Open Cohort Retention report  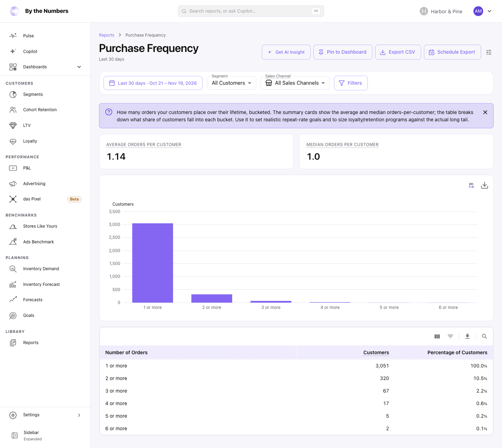coord(45,110)
